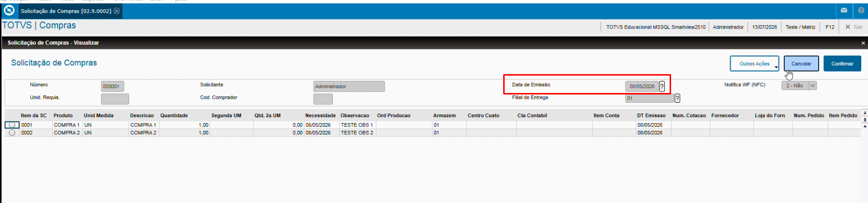
Task: Click the grid scroll up arrow
Action: pos(865,126)
